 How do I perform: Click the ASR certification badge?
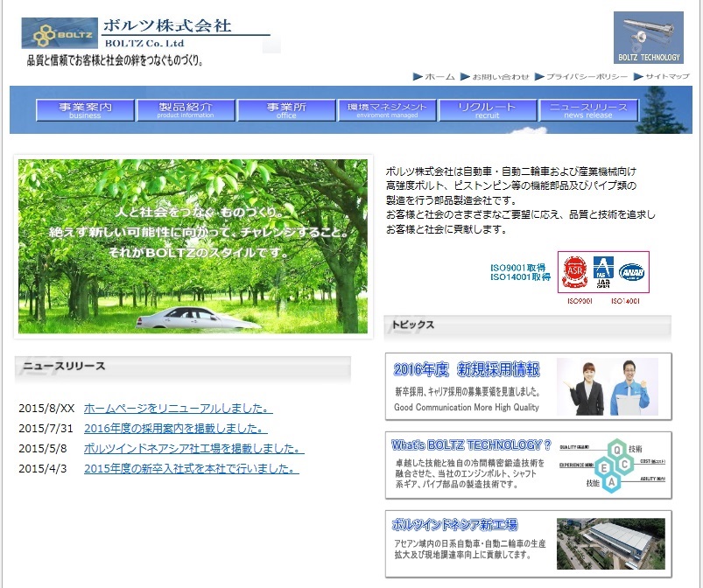coord(575,271)
